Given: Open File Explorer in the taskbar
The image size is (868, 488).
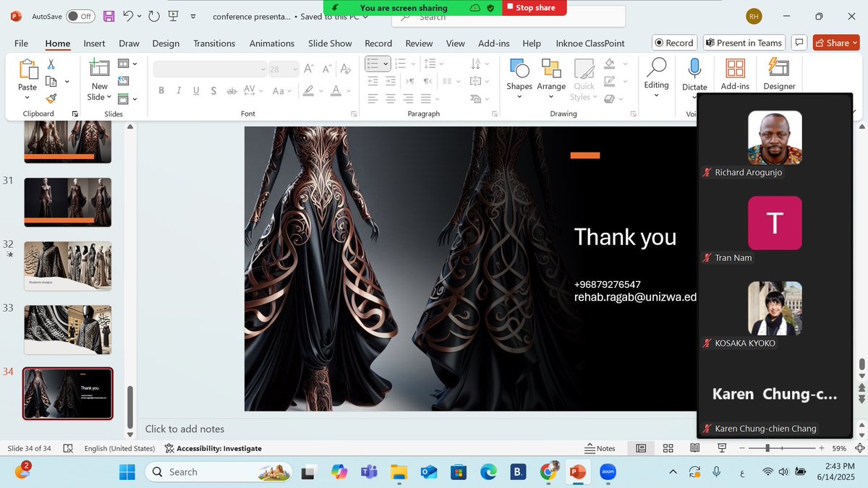Looking at the screenshot, I should (x=399, y=472).
